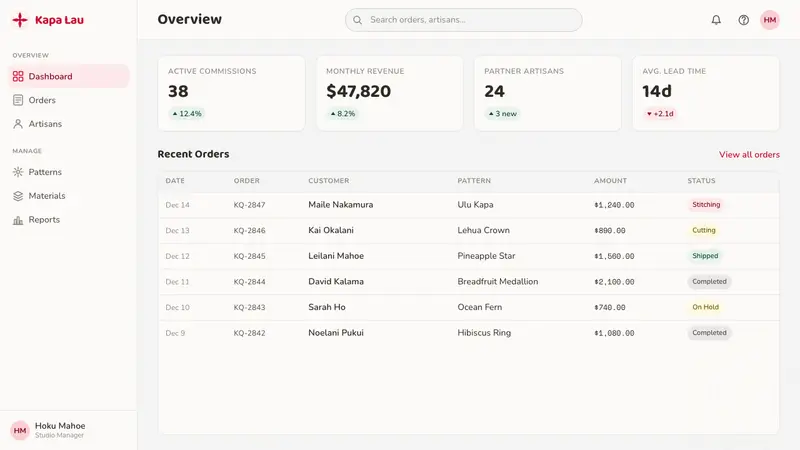Click the Pineapple Star pattern

[x=486, y=256]
